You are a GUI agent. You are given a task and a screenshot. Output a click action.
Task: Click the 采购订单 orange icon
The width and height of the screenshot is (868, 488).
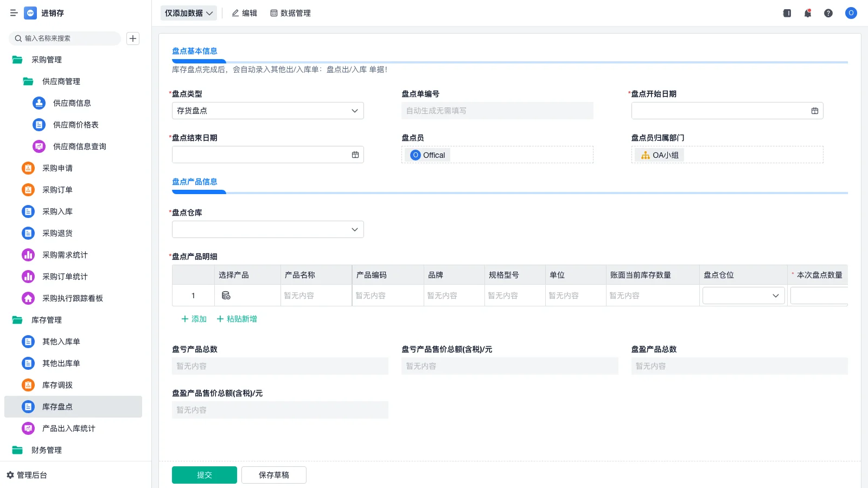pyautogui.click(x=28, y=190)
